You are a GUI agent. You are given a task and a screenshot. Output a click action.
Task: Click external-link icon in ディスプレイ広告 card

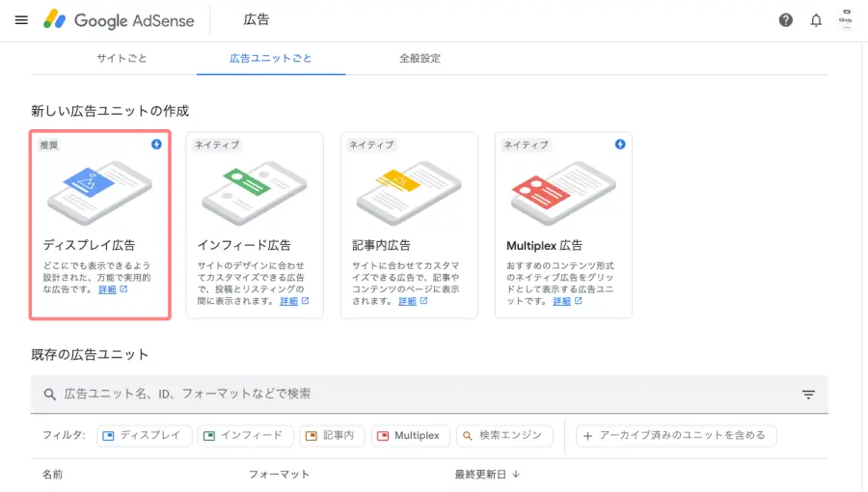123,288
